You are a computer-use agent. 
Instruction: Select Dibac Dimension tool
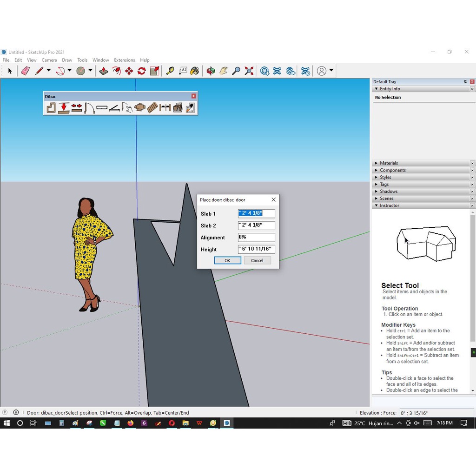pyautogui.click(x=165, y=108)
